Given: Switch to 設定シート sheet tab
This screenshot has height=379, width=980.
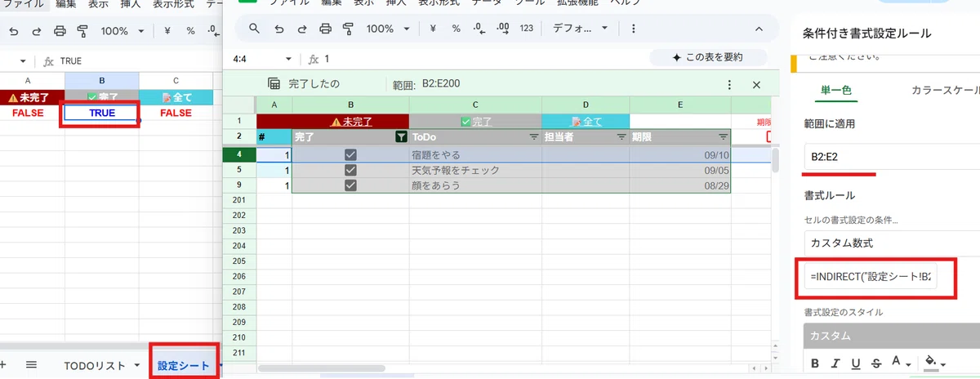Looking at the screenshot, I should click(x=184, y=365).
